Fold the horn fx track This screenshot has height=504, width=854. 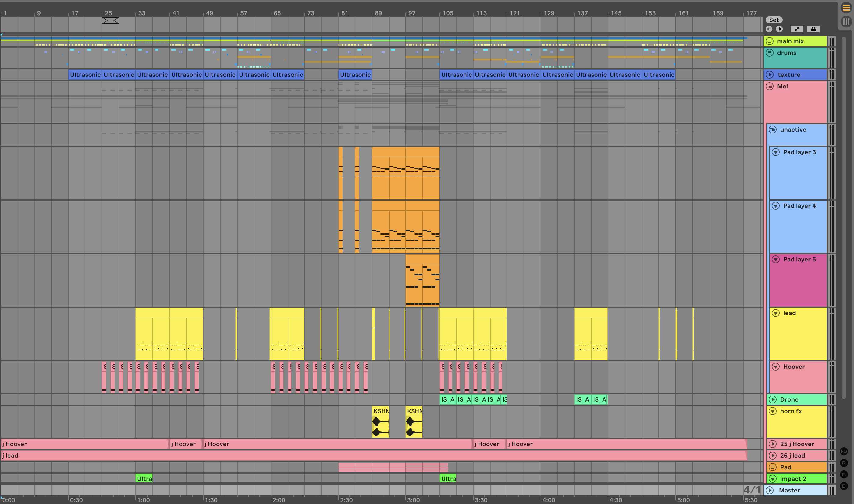click(773, 411)
